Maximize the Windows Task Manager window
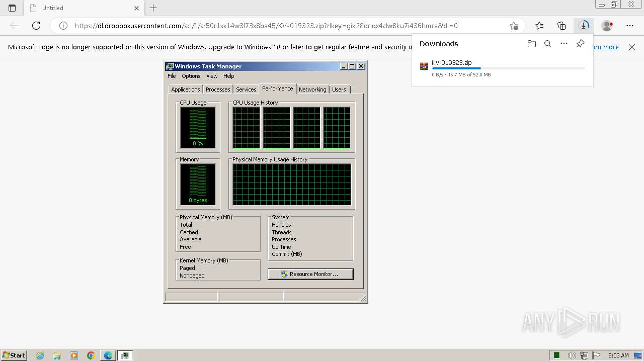This screenshot has height=362, width=644. [x=352, y=66]
